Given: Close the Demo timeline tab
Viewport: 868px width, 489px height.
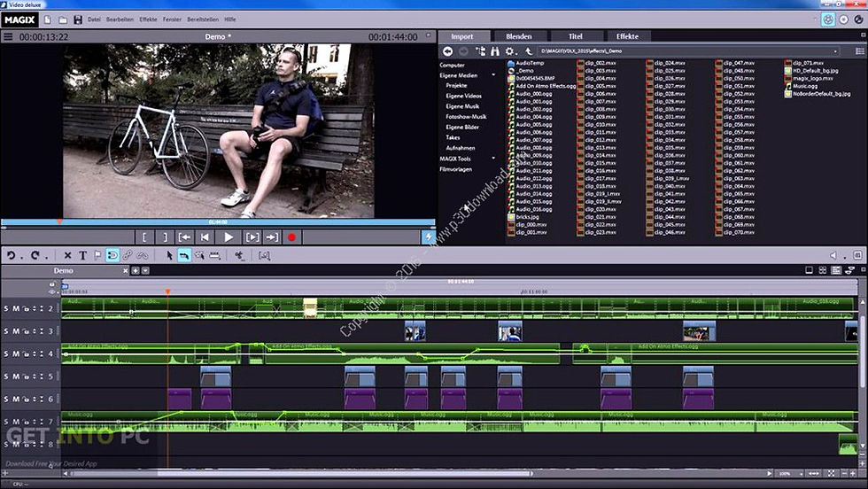Looking at the screenshot, I should pyautogui.click(x=126, y=271).
